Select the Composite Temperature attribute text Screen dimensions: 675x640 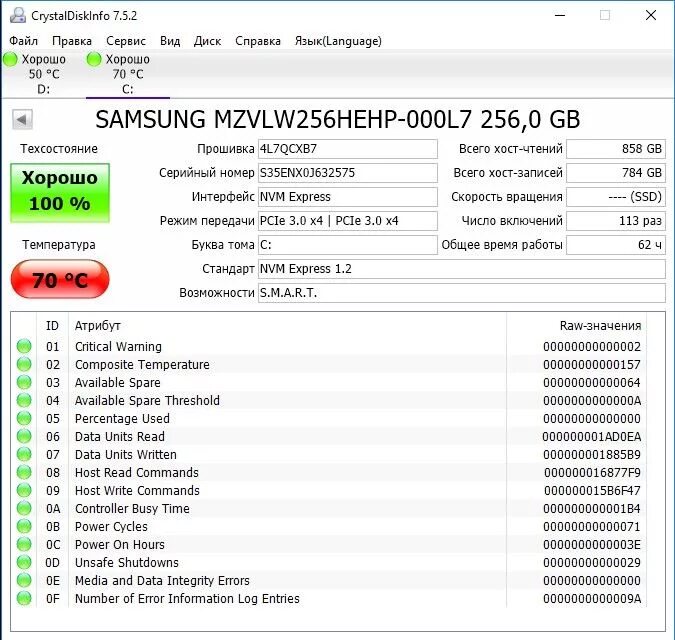pos(142,365)
